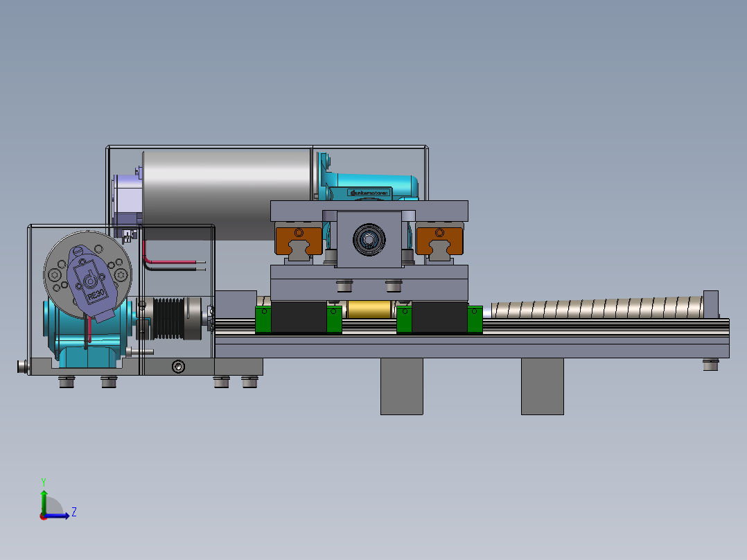Select the threaded lead screw shaft
This screenshot has height=560, width=747.
(x=597, y=308)
